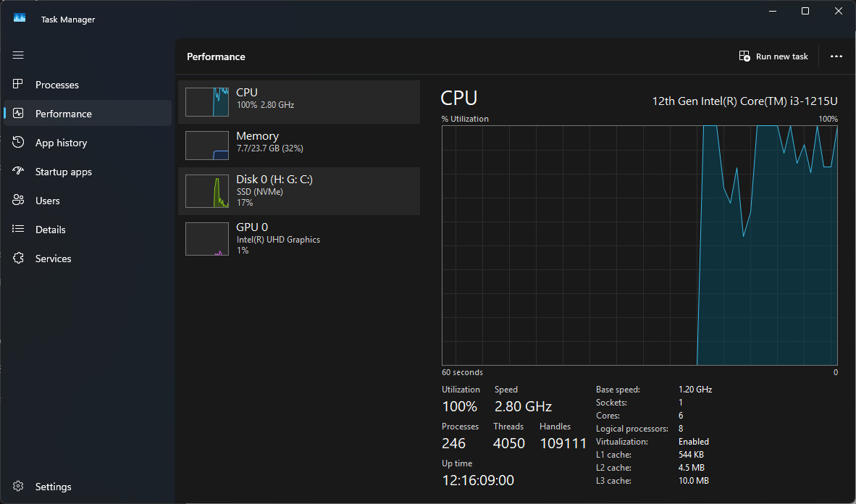Click the Processes icon in the sidebar

18,84
